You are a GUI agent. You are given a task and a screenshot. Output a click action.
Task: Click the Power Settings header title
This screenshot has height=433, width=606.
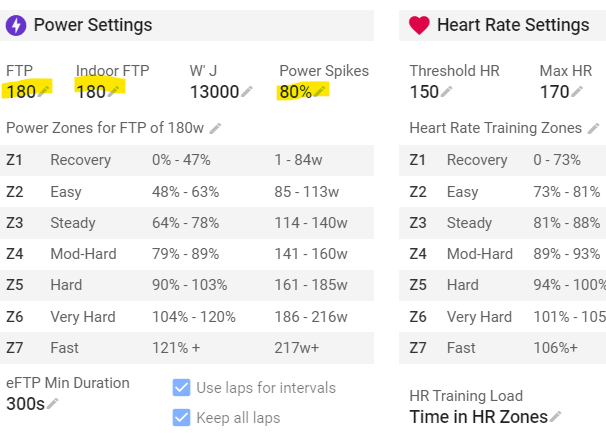(x=93, y=25)
